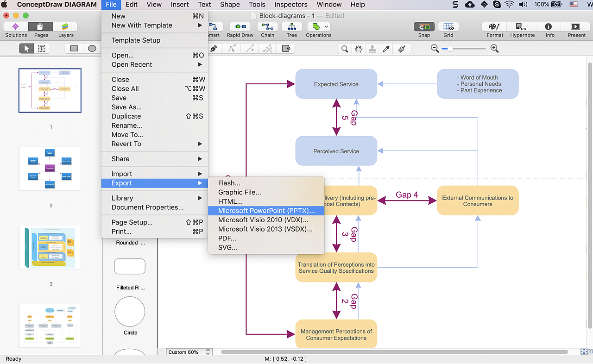
Task: Select page 2 thumbnail
Action: 50,169
